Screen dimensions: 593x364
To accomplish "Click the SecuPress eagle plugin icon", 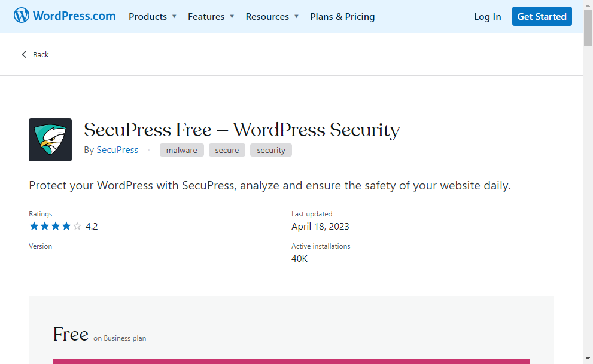I will coord(50,140).
